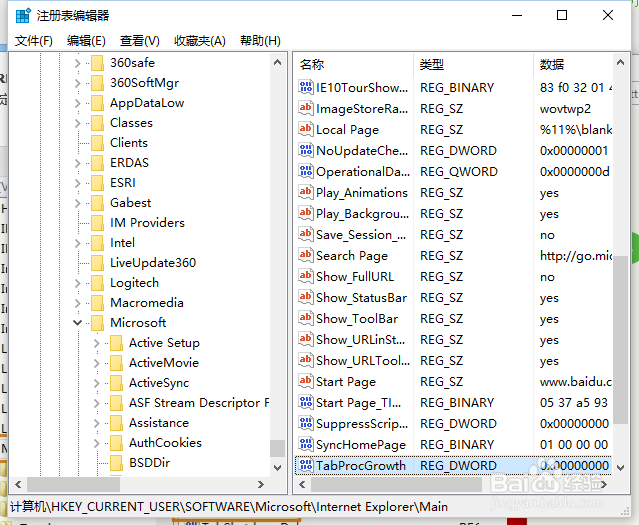The image size is (639, 525).
Task: Expand the ERDAS key
Action: (x=77, y=163)
